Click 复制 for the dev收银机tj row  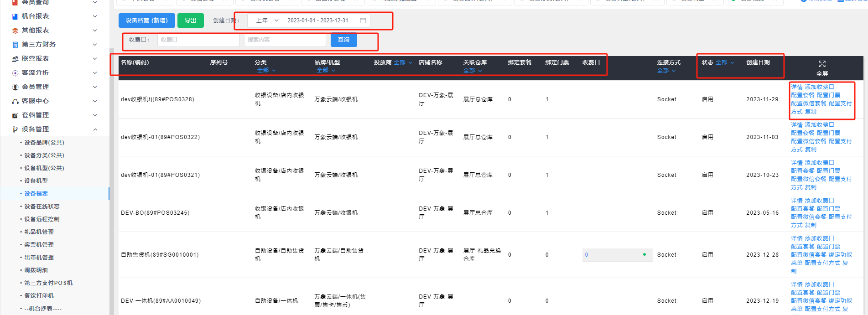(x=811, y=112)
